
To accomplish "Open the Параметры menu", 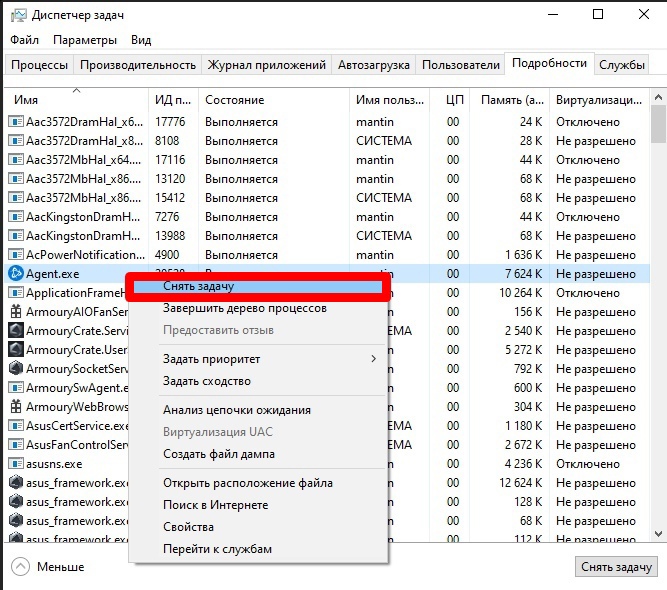I will pos(85,40).
